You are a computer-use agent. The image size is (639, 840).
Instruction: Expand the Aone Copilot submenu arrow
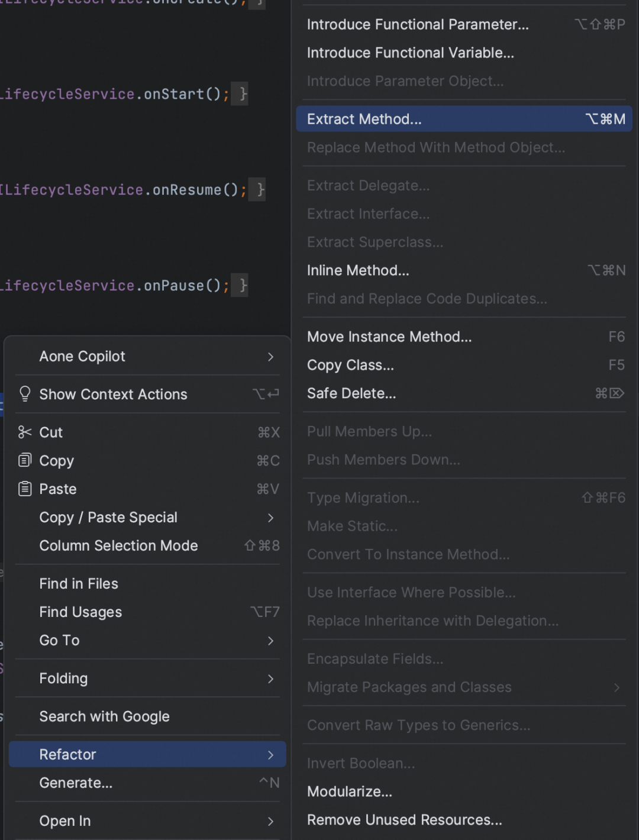coord(270,357)
